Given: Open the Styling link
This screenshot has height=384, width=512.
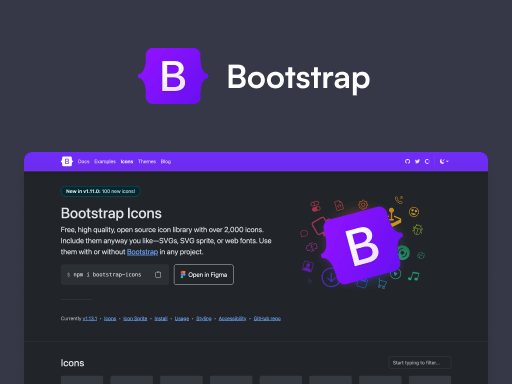Looking at the screenshot, I should tap(204, 319).
